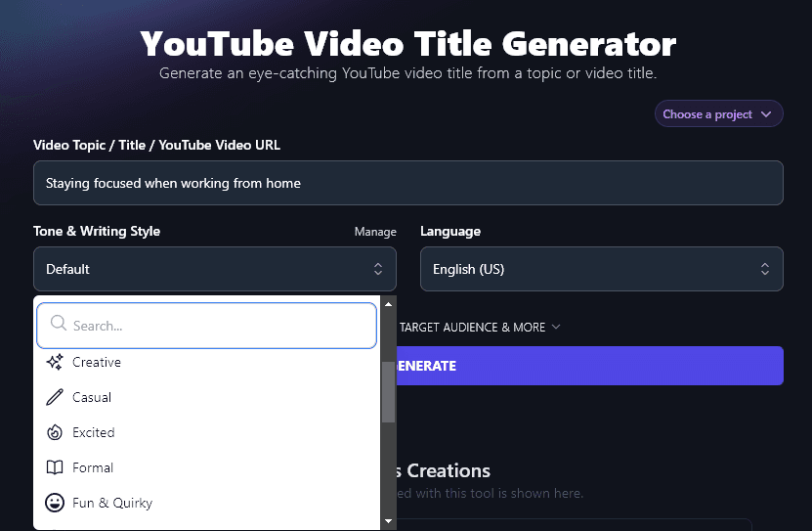This screenshot has width=812, height=531.
Task: Pick the Excited tone option
Action: (x=207, y=432)
